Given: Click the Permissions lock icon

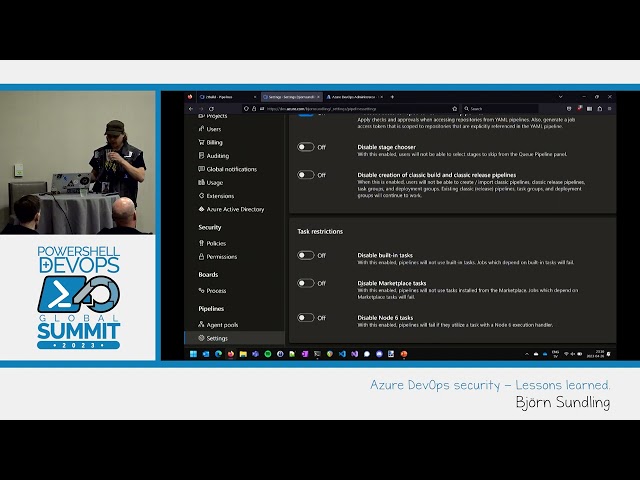Looking at the screenshot, I should [201, 256].
